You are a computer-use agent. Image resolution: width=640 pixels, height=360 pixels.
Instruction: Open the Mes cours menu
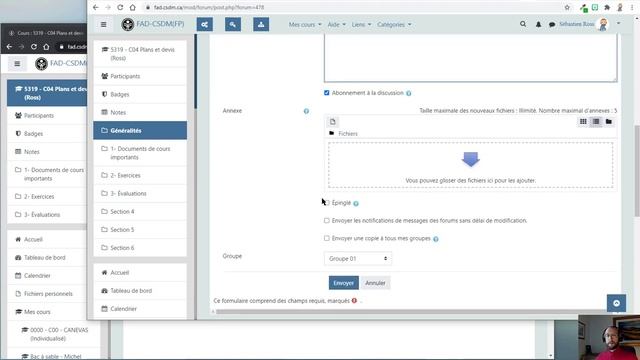[305, 24]
